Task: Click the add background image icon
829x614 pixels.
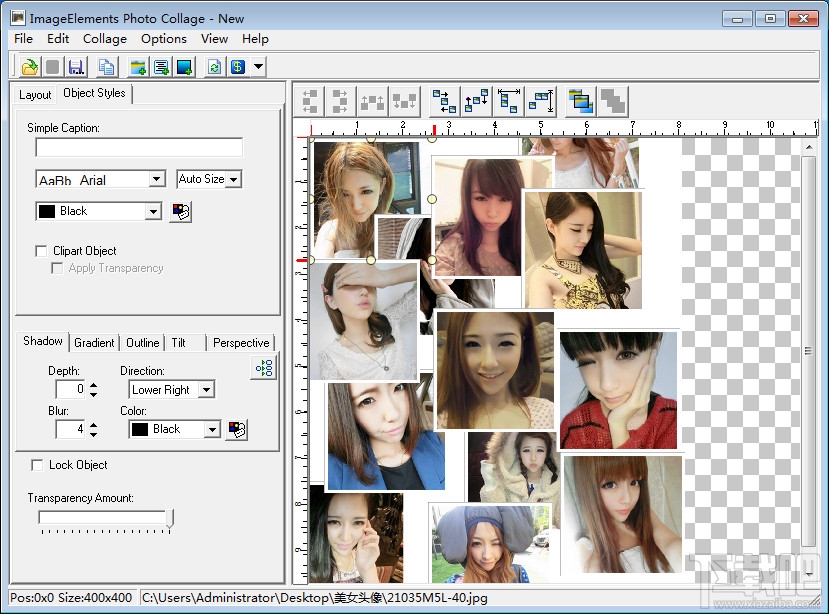Action: tap(185, 67)
